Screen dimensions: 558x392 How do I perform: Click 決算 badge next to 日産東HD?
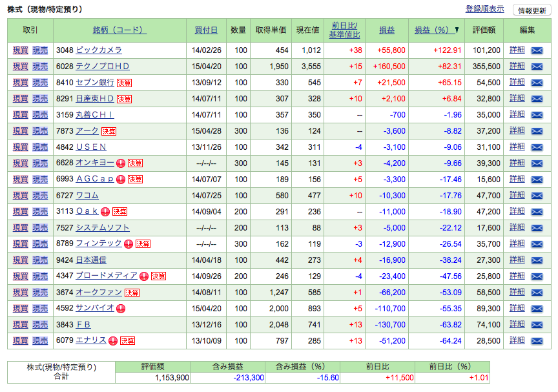pyautogui.click(x=124, y=99)
